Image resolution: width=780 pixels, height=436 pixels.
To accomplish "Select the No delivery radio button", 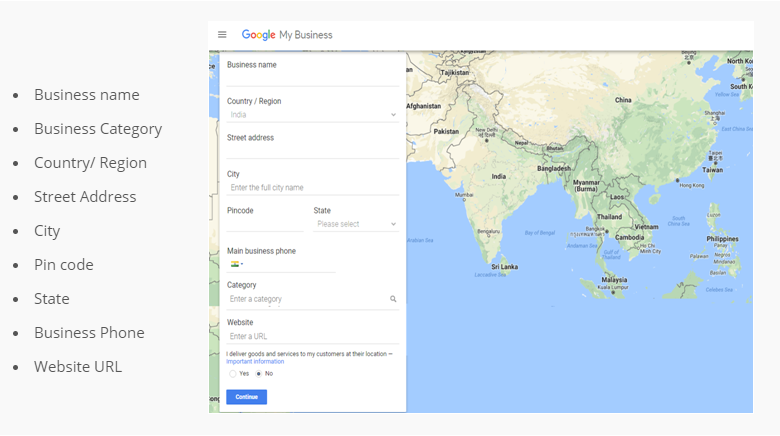I will tap(259, 373).
